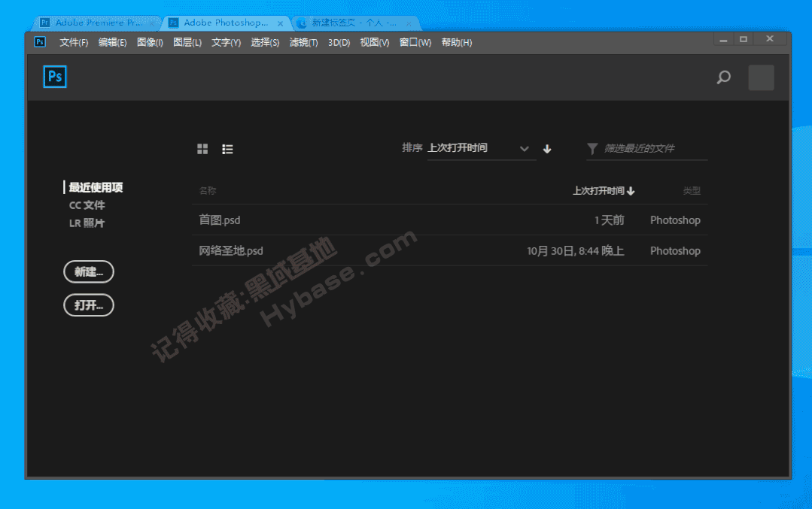Open the file 首图.psd
812x509 pixels.
[220, 220]
